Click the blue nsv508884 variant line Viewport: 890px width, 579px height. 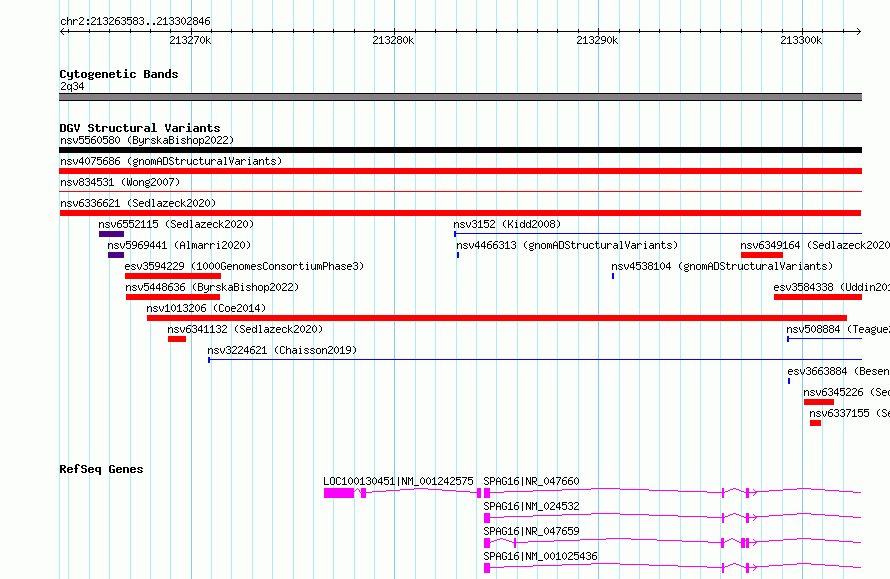824,339
